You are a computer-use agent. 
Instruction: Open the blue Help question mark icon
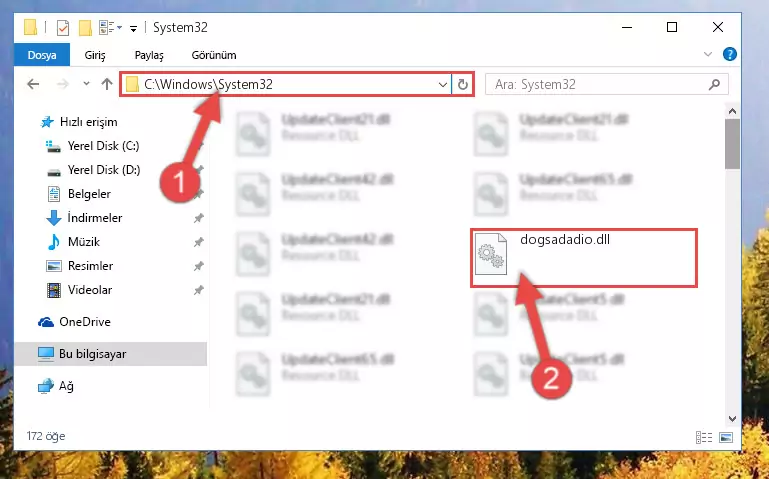pyautogui.click(x=729, y=54)
